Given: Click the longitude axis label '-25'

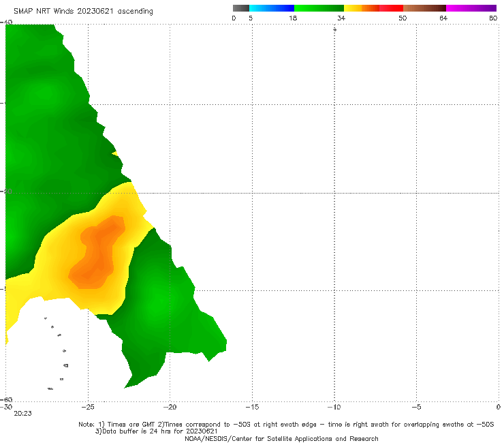Looking at the screenshot, I should point(88,407).
